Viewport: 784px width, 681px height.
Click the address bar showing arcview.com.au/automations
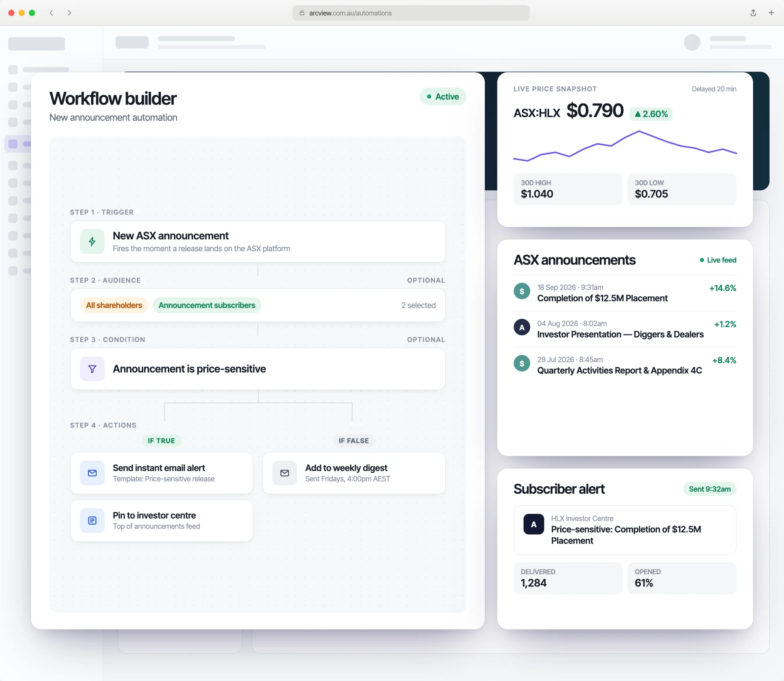[411, 13]
